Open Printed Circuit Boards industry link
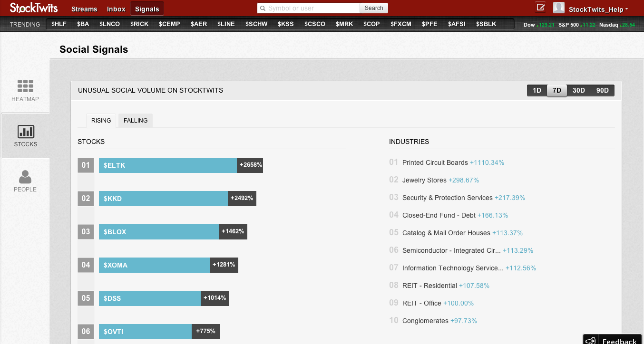The height and width of the screenshot is (344, 644). pyautogui.click(x=435, y=162)
